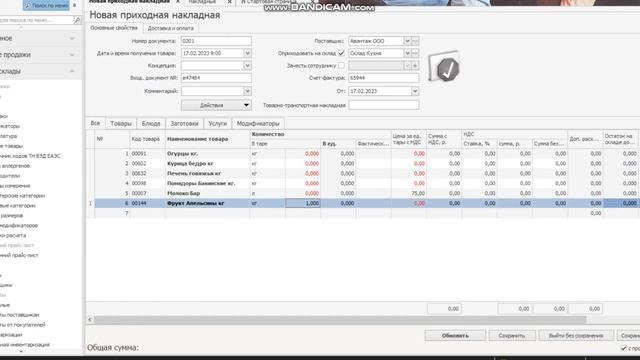Click price 75,00 in Молоко Бар row
Viewport: 640px width, 360px height.
(409, 193)
